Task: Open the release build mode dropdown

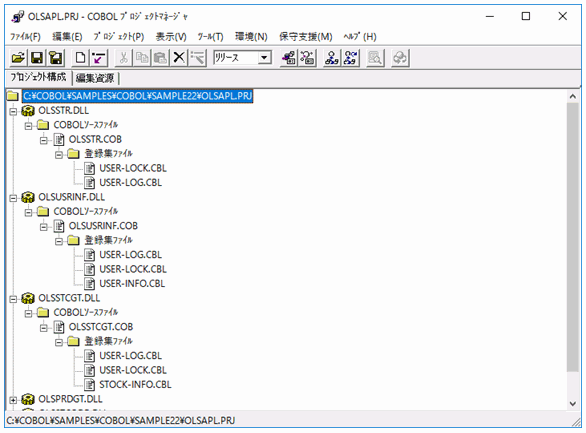Action: pos(265,58)
